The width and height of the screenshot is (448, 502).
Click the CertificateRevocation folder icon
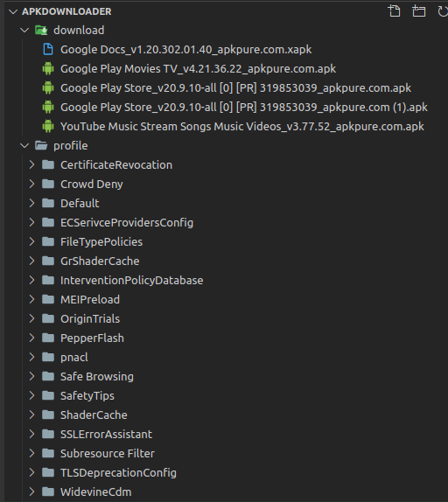pyautogui.click(x=48, y=164)
